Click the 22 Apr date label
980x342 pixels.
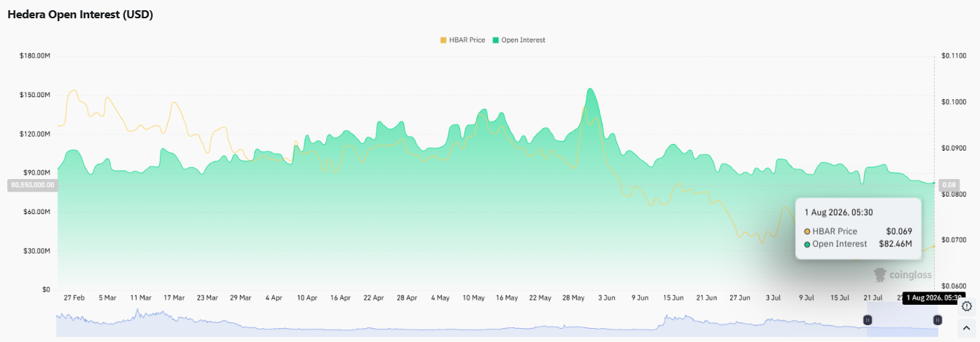tap(374, 298)
